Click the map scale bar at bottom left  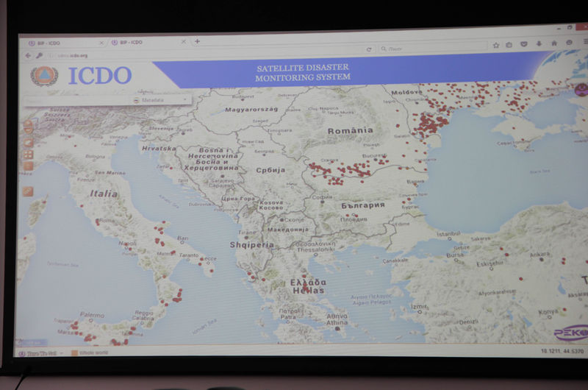tap(32, 342)
